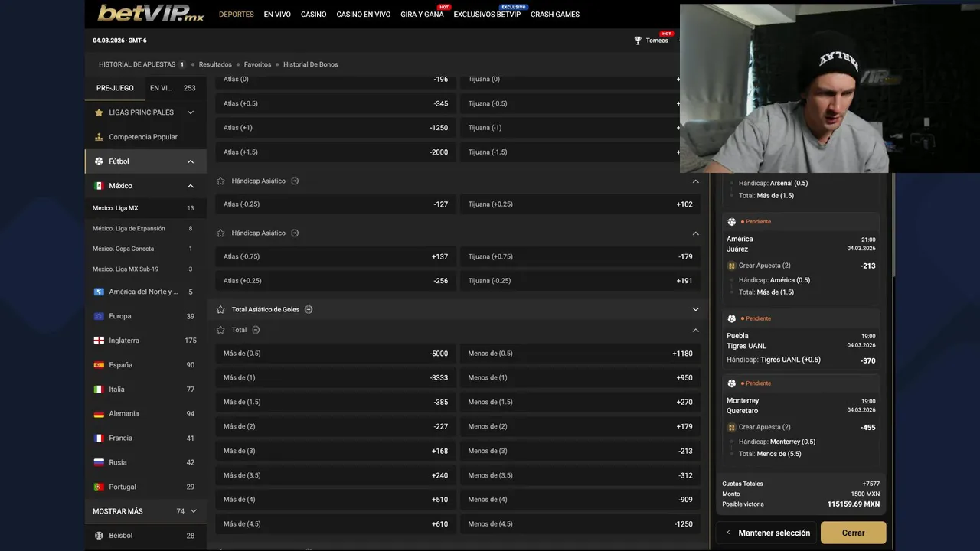Expand the Ligas Principales section
This screenshot has height=551, width=980.
(191, 112)
